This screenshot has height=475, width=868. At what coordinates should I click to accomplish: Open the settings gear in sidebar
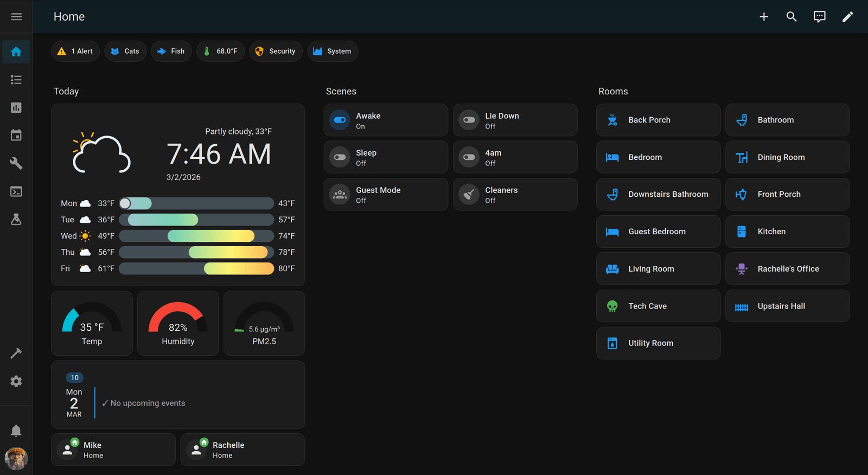[16, 381]
